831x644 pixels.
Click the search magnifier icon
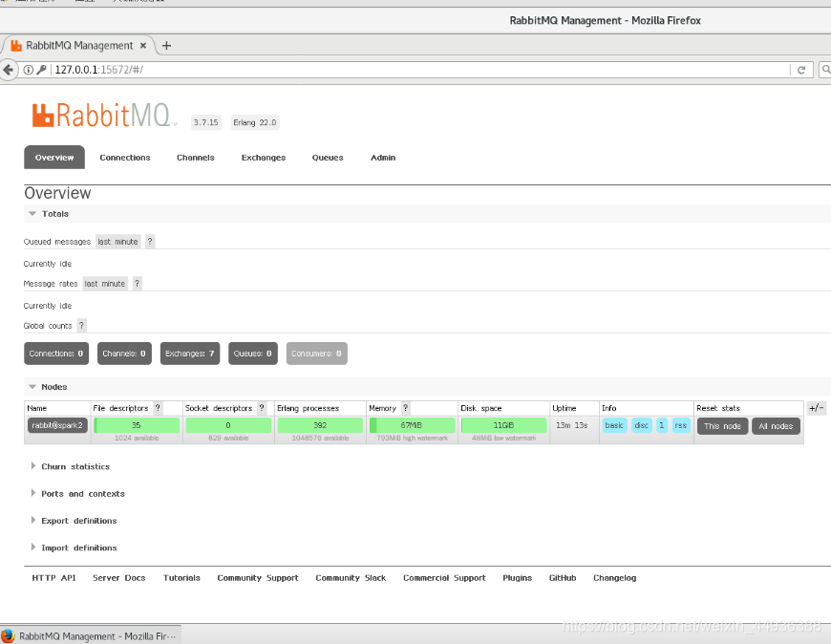(825, 70)
